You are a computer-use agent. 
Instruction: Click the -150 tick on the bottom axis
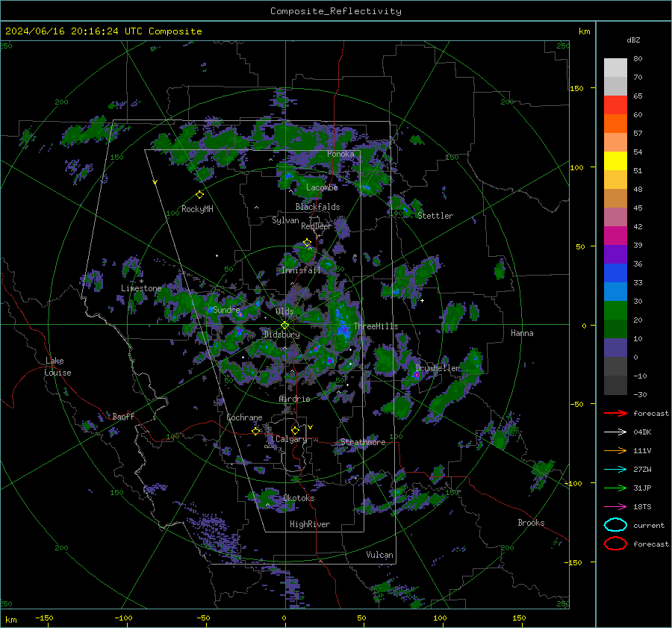(x=44, y=618)
